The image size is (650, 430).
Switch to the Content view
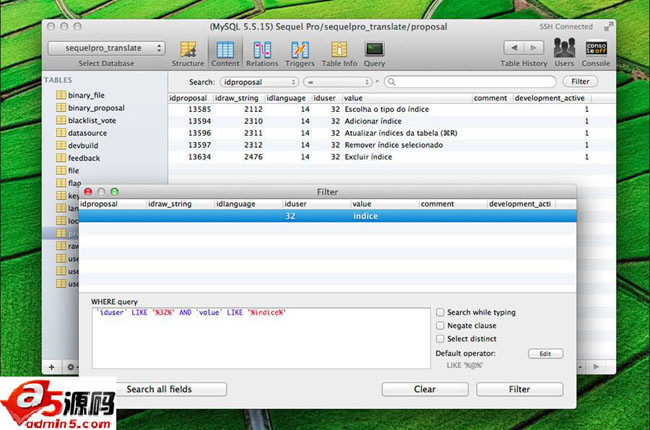pyautogui.click(x=225, y=54)
